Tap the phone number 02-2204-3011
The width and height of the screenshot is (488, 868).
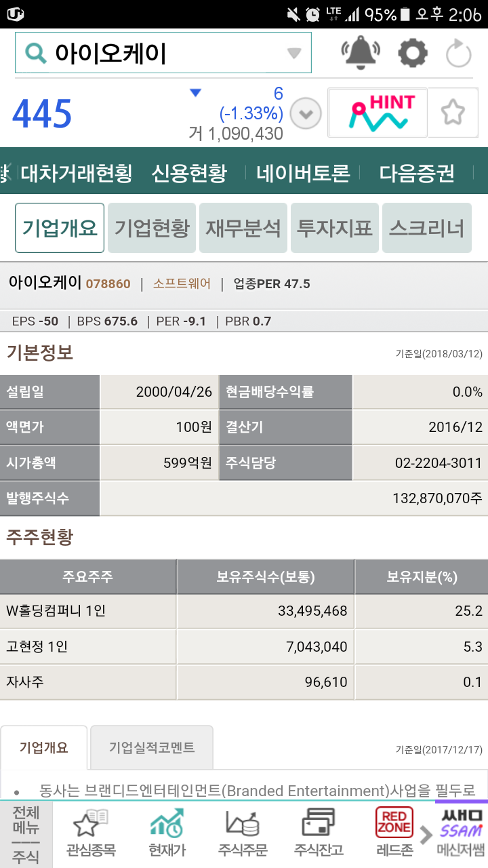[x=439, y=463]
